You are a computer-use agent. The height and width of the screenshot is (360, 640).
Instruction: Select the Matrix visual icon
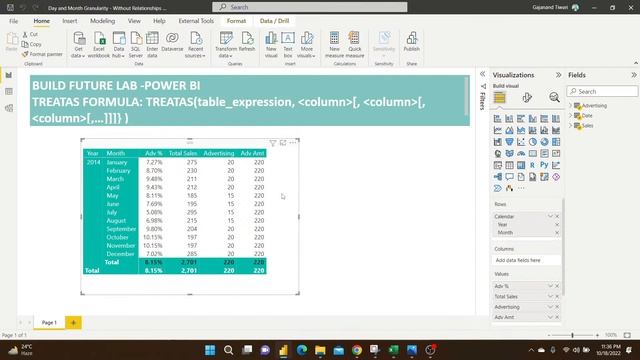pos(521,165)
